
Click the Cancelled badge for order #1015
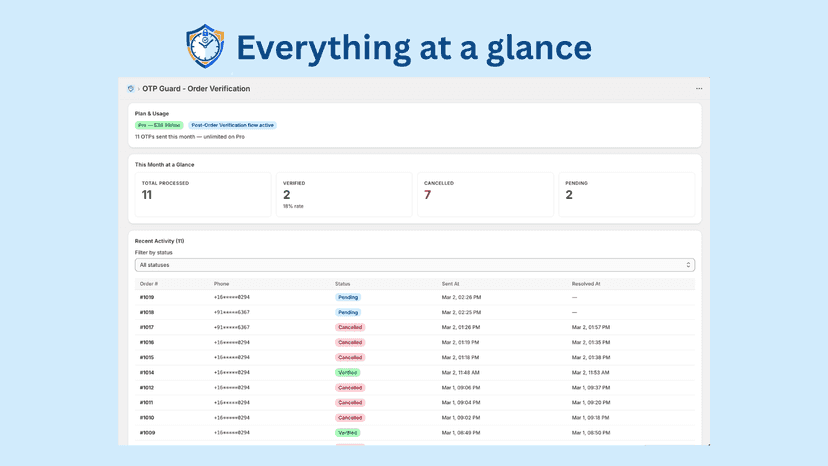(350, 358)
